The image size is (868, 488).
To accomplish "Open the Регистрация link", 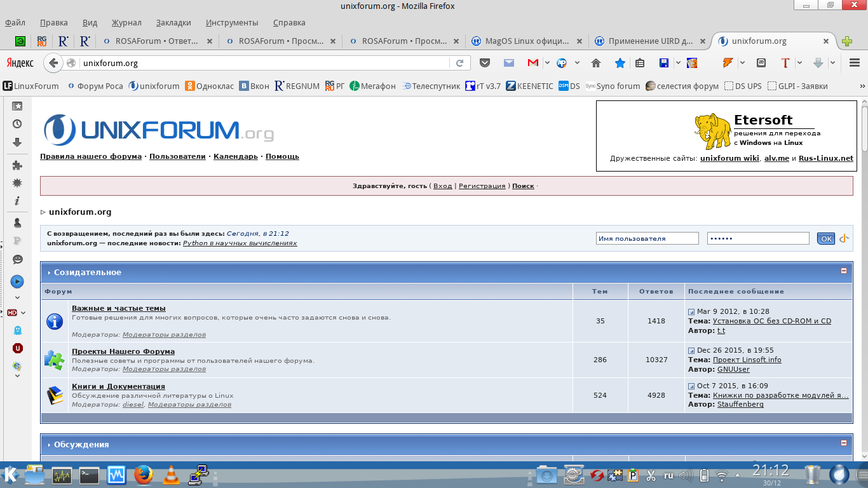I will tap(482, 186).
